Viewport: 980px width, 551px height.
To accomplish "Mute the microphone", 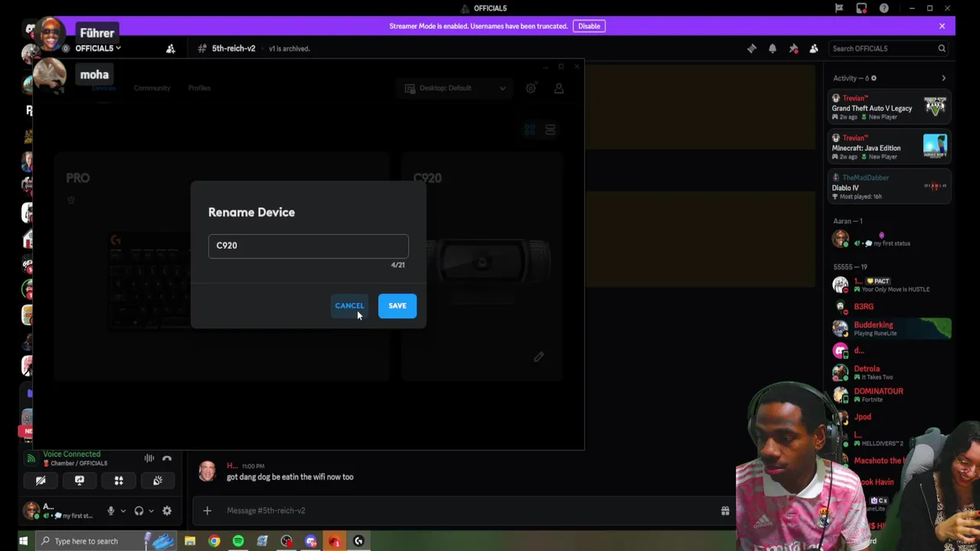I will click(x=111, y=510).
